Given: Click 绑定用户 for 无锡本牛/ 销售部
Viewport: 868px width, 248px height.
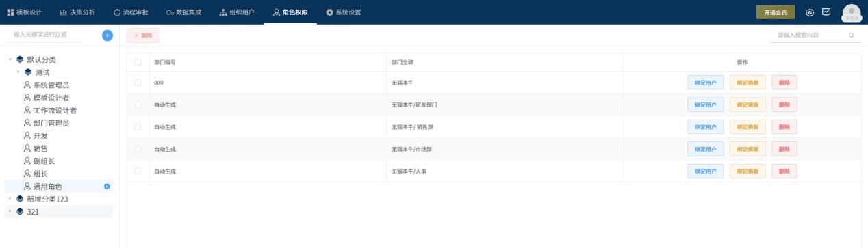Looking at the screenshot, I should click(705, 127).
